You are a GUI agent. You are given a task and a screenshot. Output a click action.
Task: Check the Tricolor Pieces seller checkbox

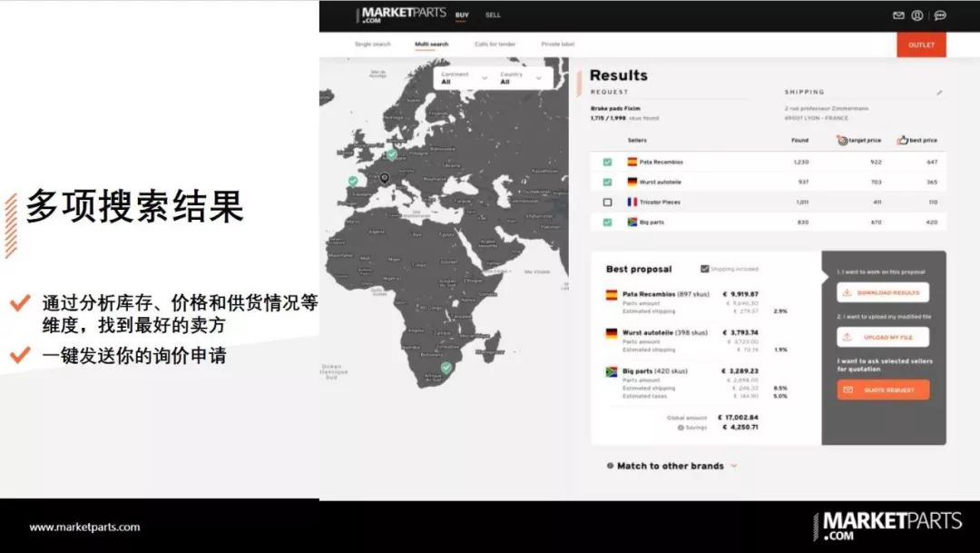tap(607, 202)
